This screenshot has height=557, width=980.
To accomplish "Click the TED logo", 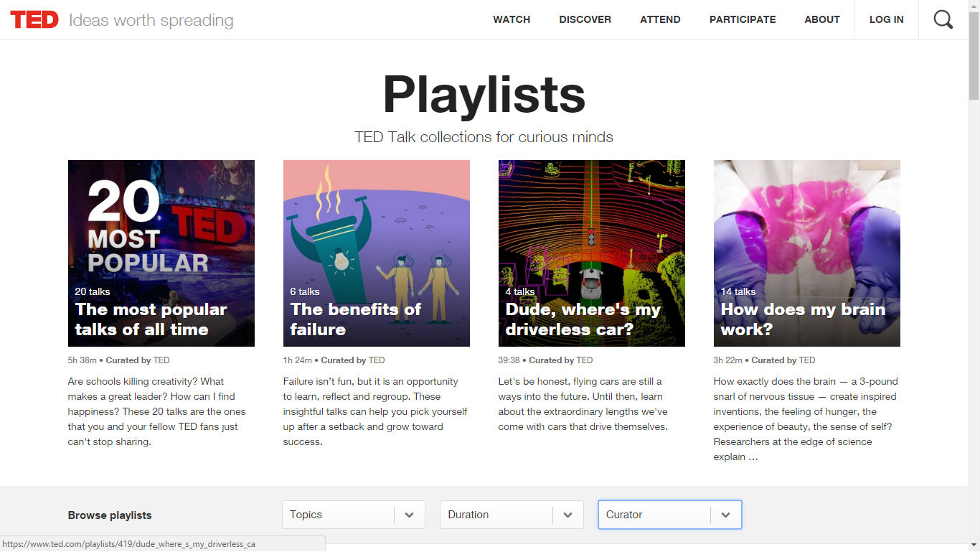I will click(x=34, y=19).
